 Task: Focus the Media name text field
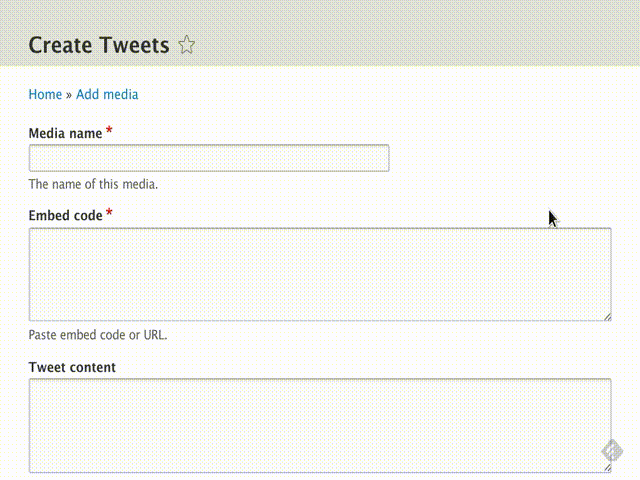pos(209,158)
